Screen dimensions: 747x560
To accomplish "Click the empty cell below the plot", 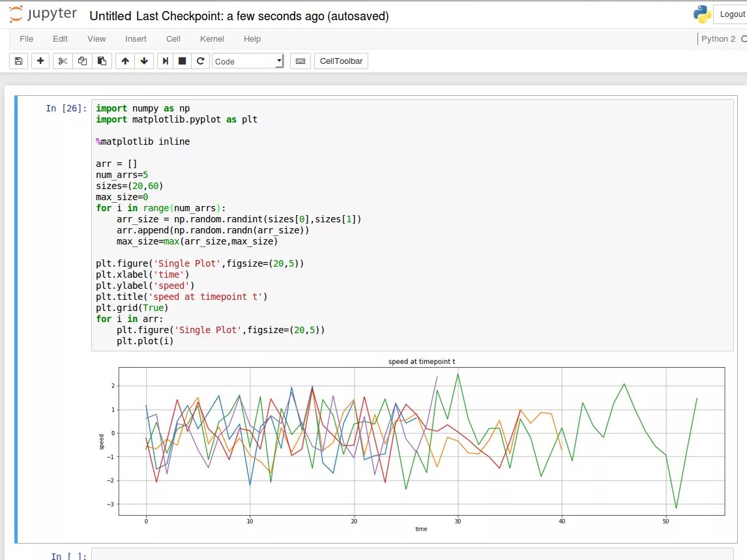I will pyautogui.click(x=414, y=554).
